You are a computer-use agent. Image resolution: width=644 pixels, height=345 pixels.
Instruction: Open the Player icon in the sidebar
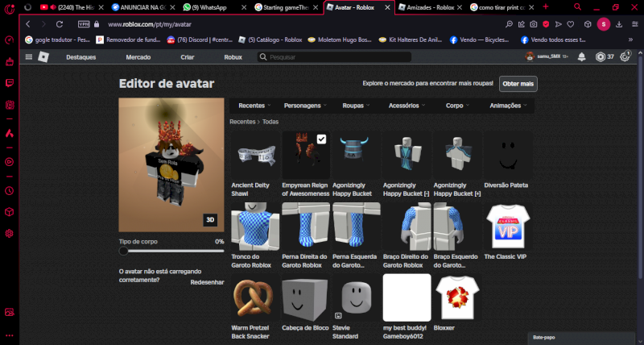(9, 162)
